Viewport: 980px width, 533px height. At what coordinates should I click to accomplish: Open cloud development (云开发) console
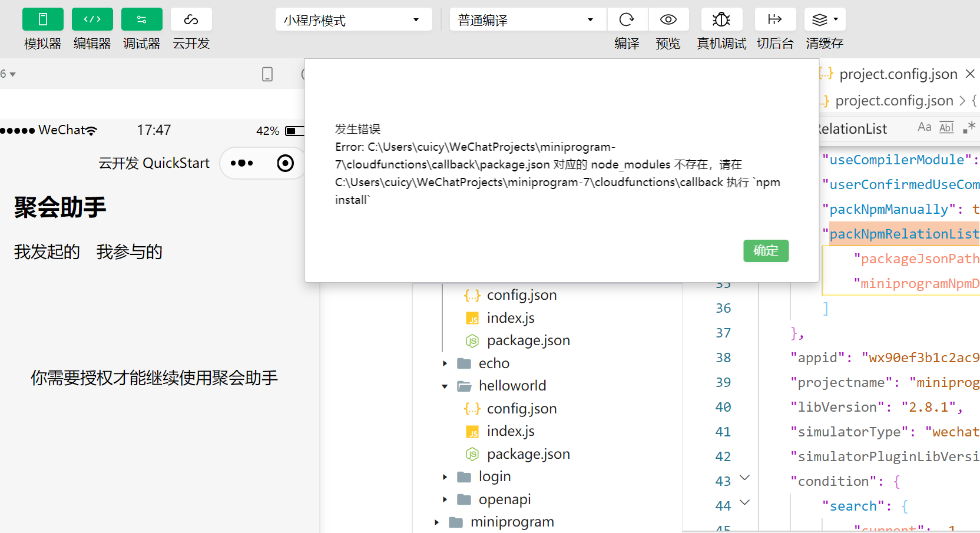pyautogui.click(x=191, y=19)
